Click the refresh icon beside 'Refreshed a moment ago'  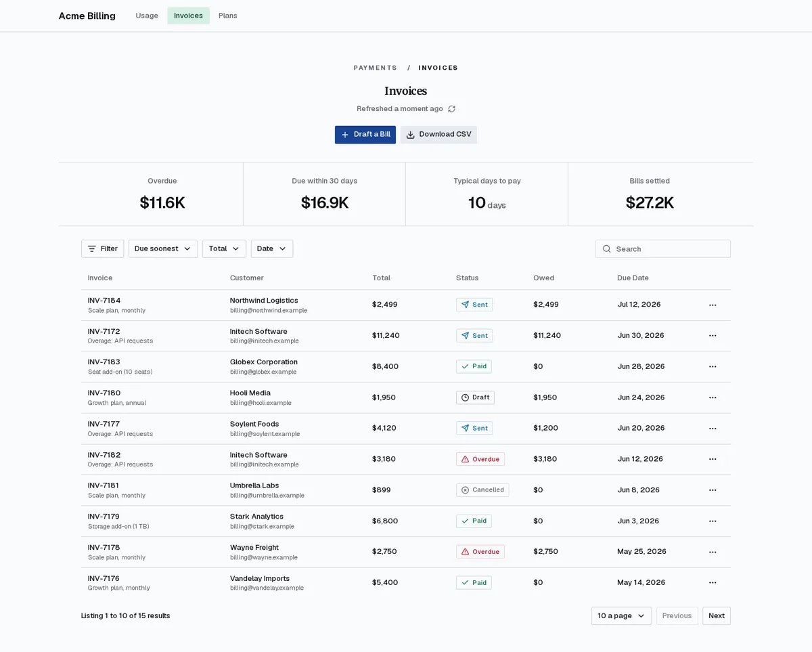point(451,109)
